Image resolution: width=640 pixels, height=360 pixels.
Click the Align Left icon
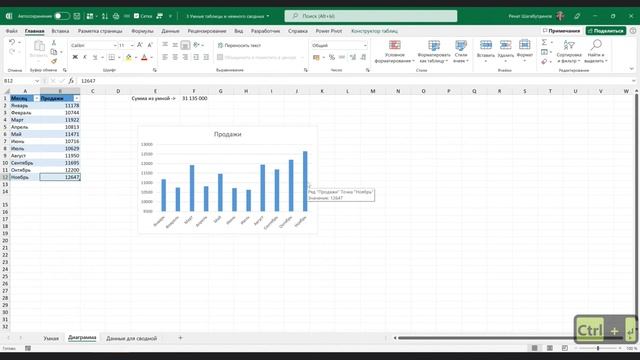[165, 58]
